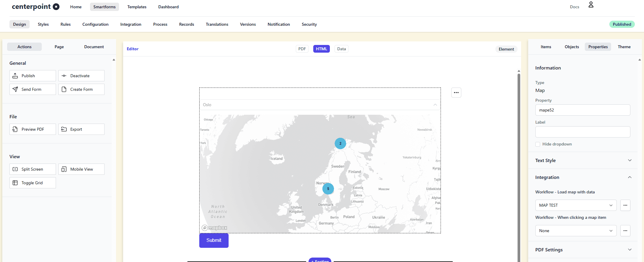644x262 pixels.
Task: Click the Published status badge
Action: pos(622,24)
